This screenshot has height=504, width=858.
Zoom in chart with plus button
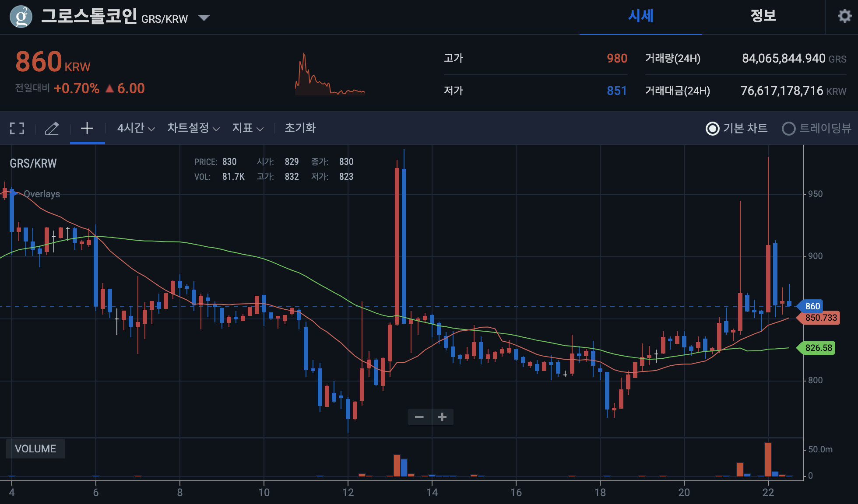pyautogui.click(x=442, y=417)
